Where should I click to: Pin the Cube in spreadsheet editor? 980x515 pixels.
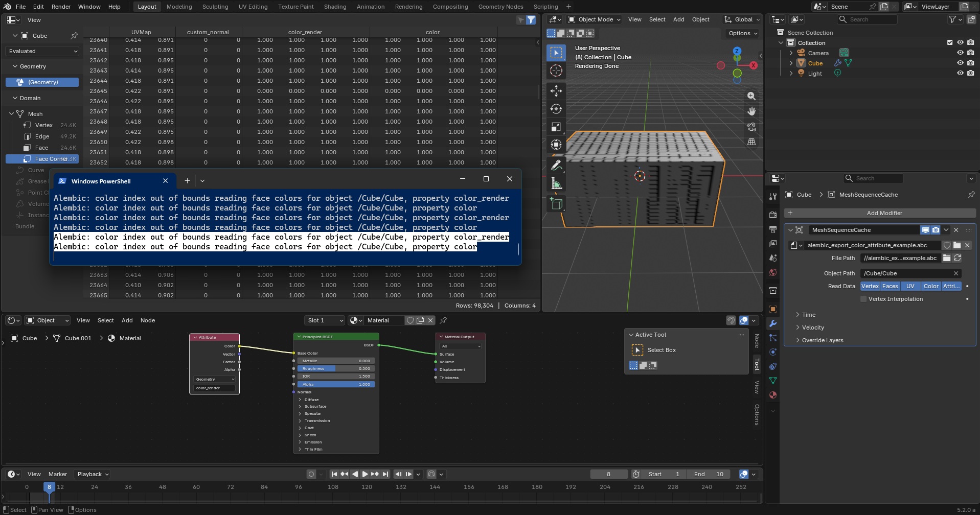74,36
